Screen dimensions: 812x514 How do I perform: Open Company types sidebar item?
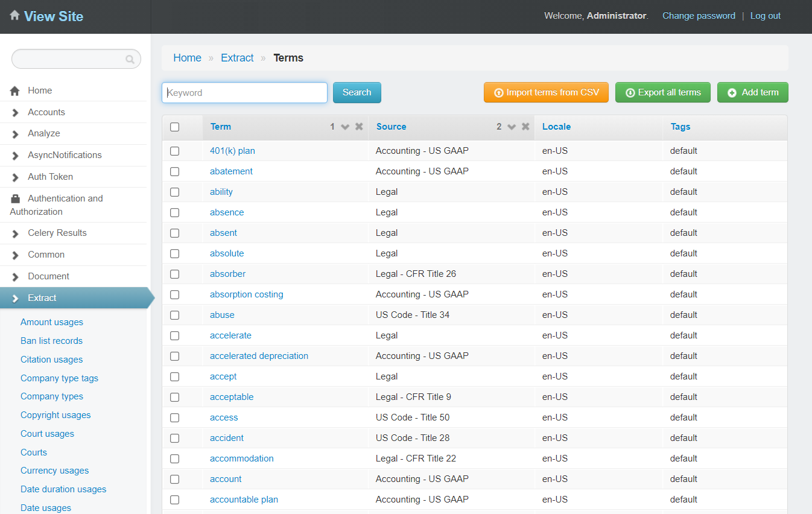pos(52,396)
